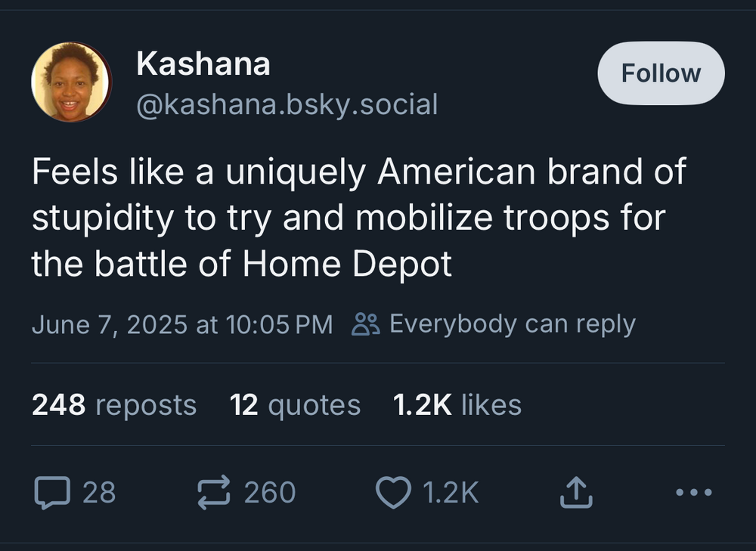The width and height of the screenshot is (756, 551).
Task: Like the post with heart icon
Action: coord(392,493)
